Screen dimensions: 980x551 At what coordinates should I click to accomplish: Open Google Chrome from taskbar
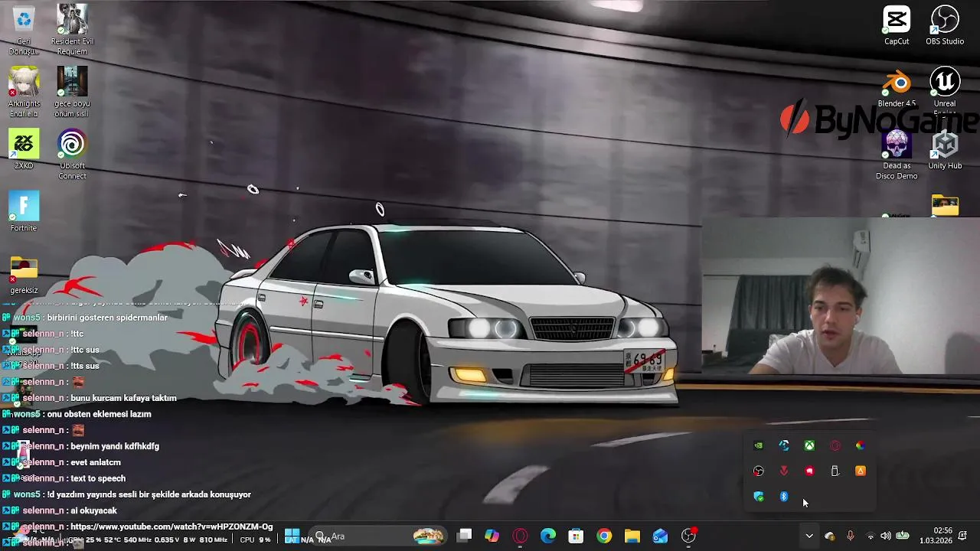[604, 536]
